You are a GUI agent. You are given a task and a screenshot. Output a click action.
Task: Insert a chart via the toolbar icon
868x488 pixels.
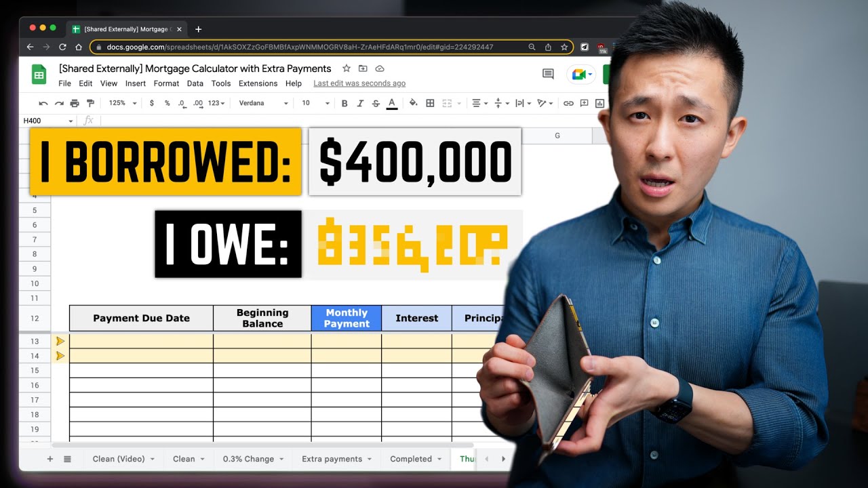(x=599, y=103)
